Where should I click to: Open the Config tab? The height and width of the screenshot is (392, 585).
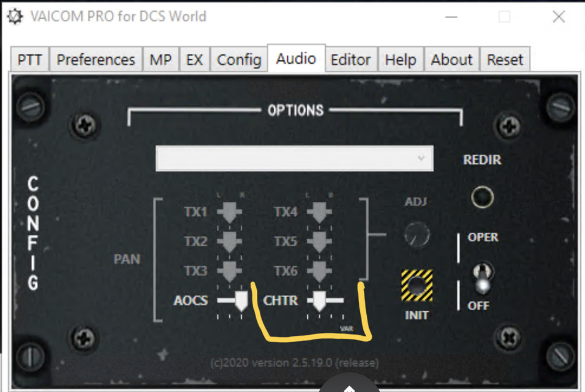pyautogui.click(x=239, y=59)
